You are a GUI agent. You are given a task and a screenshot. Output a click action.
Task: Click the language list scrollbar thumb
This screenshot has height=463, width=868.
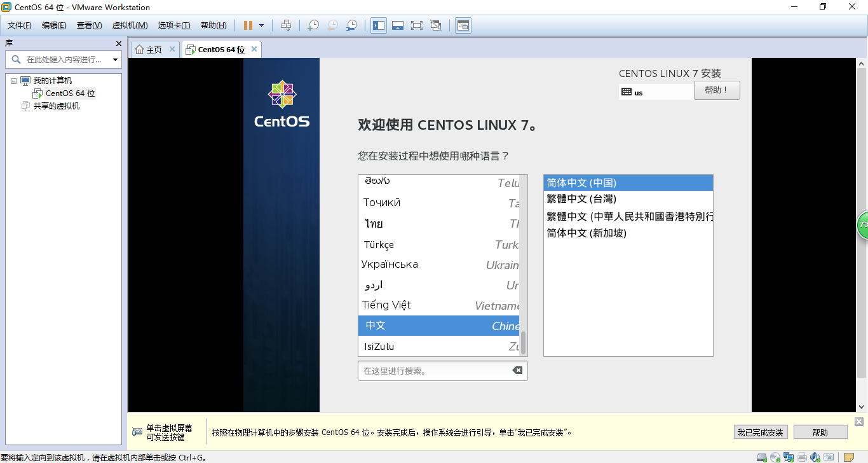coord(524,342)
